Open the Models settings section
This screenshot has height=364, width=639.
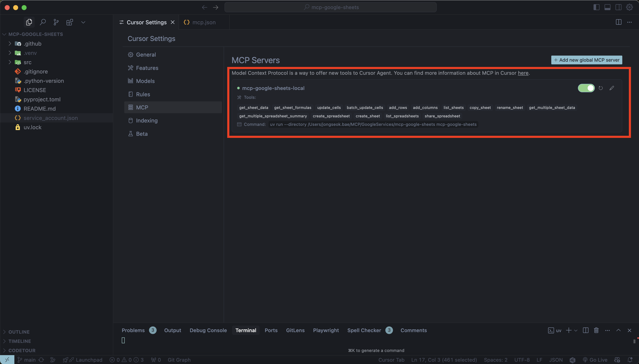click(173, 81)
